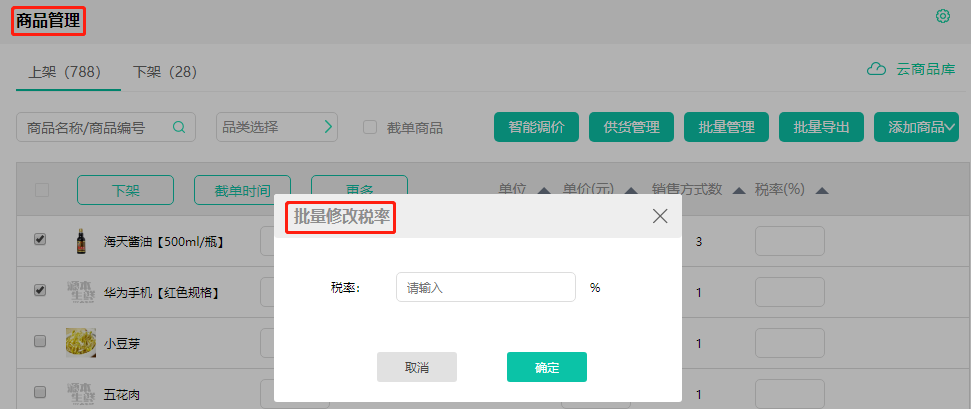Toggle select-all checkbox in table header
The width and height of the screenshot is (971, 409).
tap(42, 190)
